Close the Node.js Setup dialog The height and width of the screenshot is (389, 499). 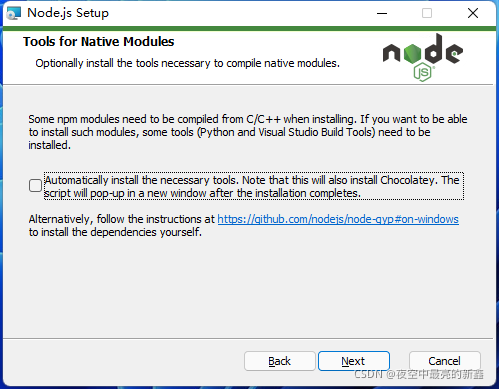pos(473,13)
